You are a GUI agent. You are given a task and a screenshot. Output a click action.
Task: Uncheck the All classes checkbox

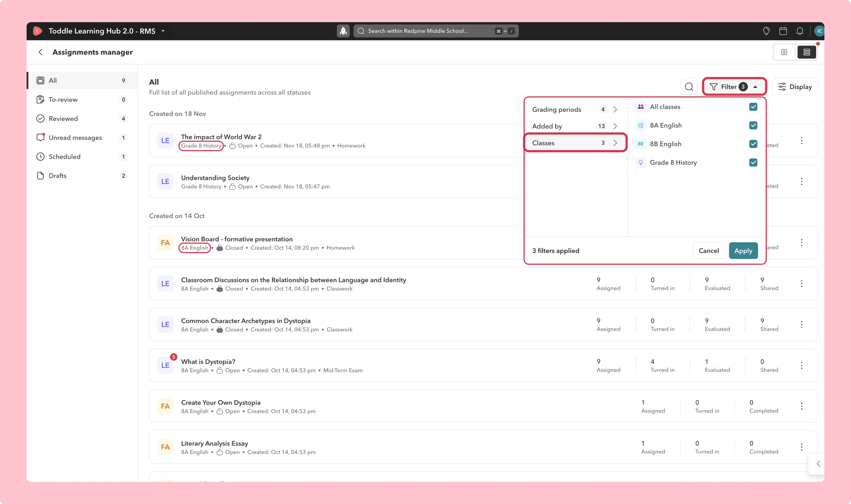point(753,107)
